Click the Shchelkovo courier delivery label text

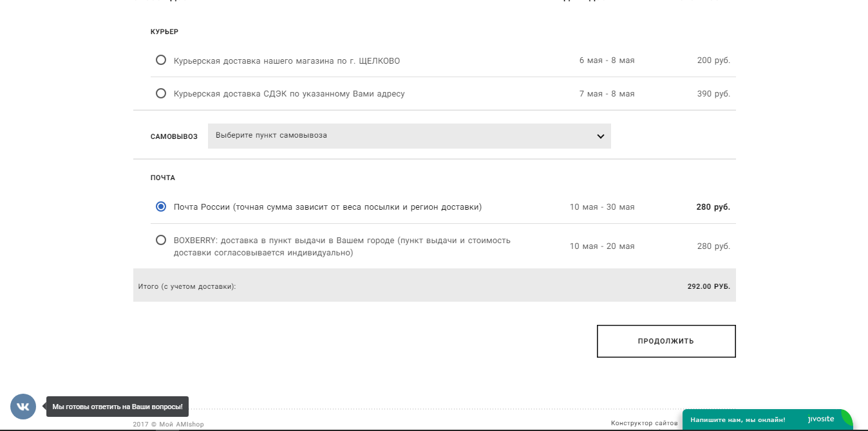[287, 61]
